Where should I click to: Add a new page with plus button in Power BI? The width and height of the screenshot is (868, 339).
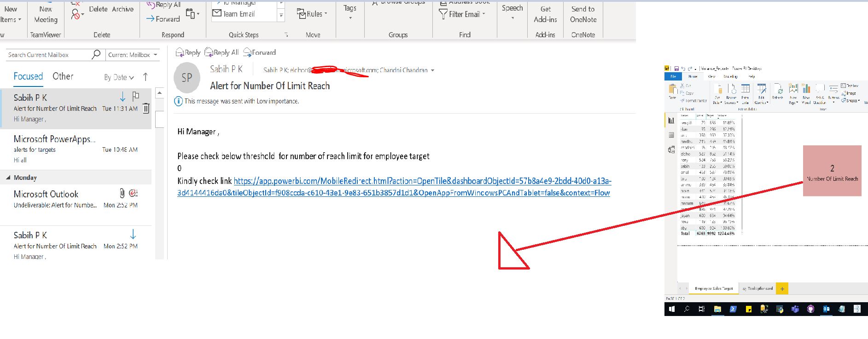click(782, 288)
